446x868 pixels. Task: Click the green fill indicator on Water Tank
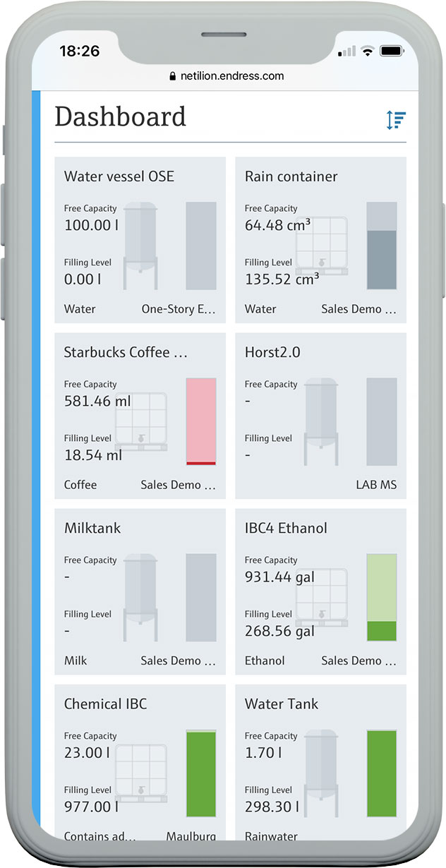(382, 773)
